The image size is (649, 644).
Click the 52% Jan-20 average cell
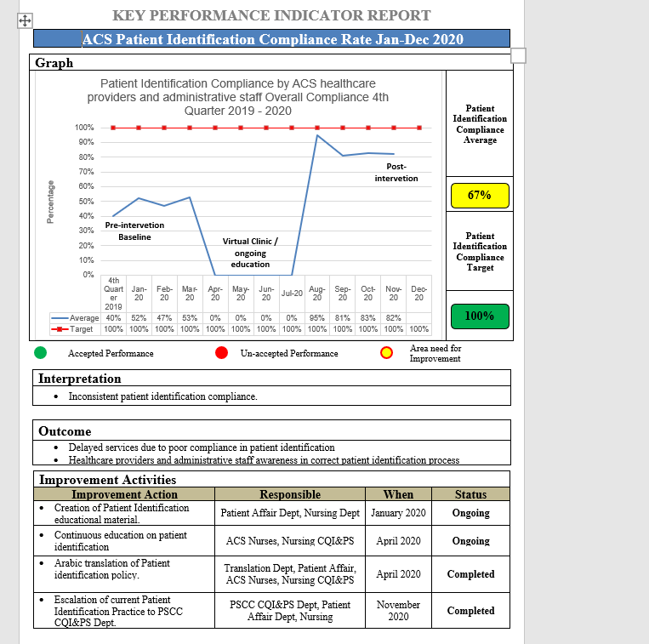pyautogui.click(x=139, y=318)
